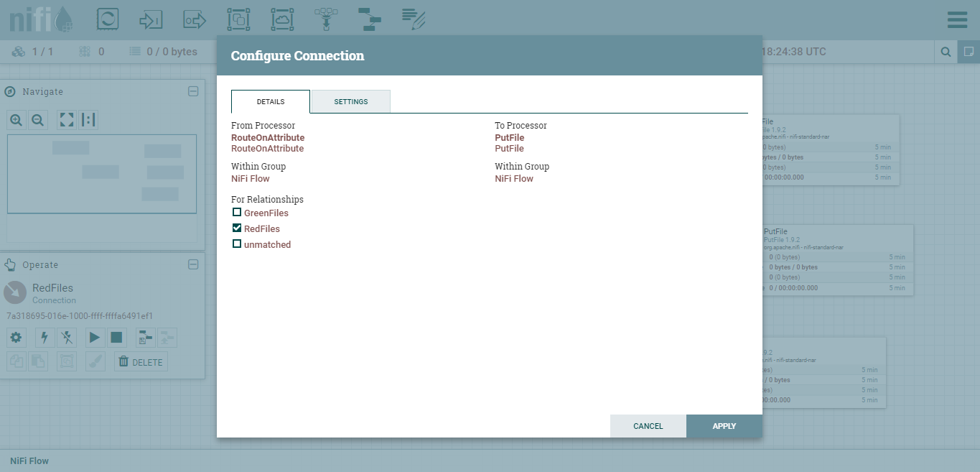Select the Details tab
The image size is (980, 472).
point(271,102)
